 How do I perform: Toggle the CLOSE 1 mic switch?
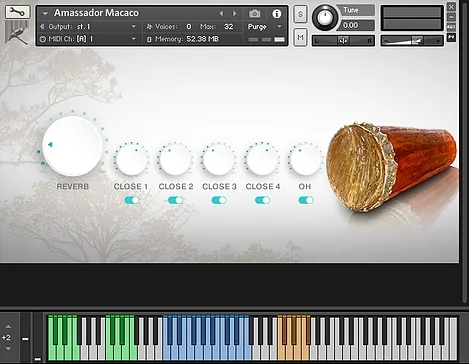(132, 200)
